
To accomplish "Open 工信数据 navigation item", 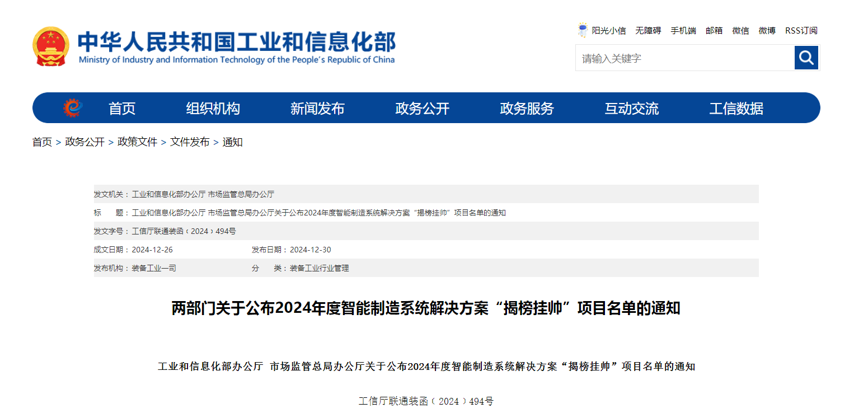I will 736,109.
